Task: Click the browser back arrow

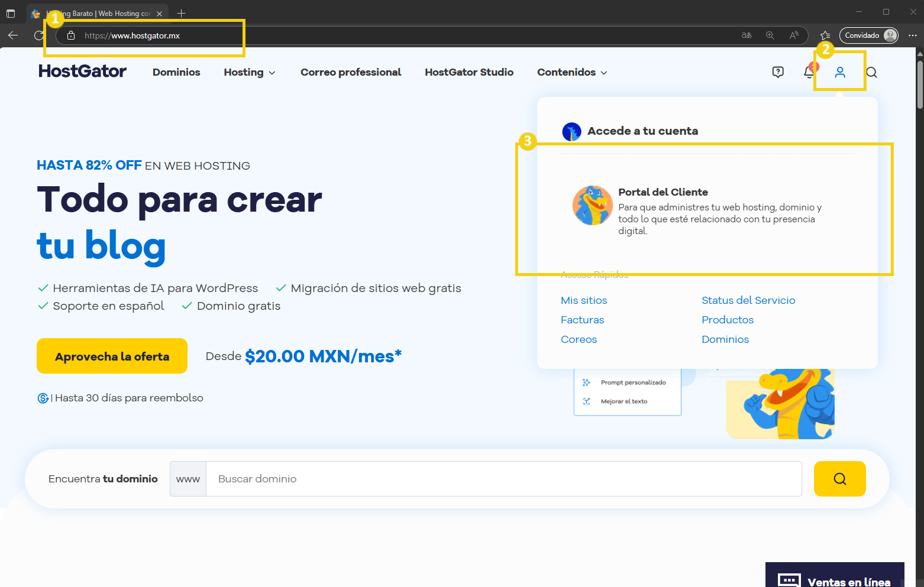Action: (x=13, y=35)
